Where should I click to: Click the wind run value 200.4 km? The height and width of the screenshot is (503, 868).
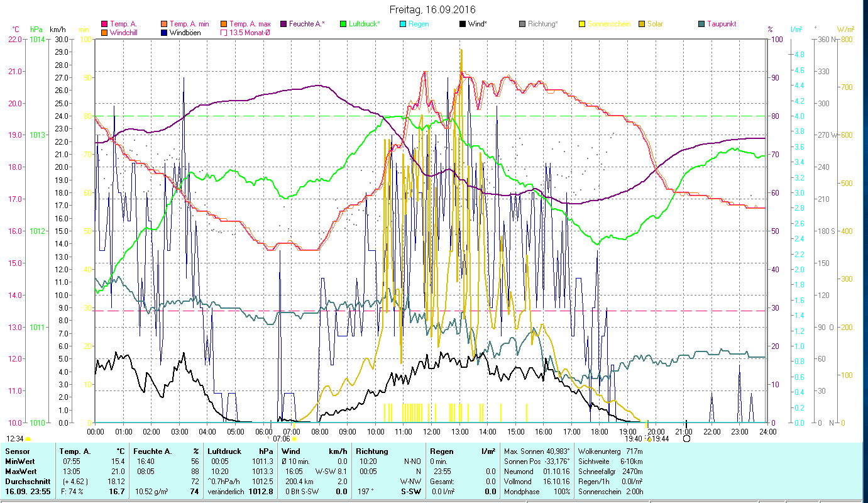click(x=298, y=482)
